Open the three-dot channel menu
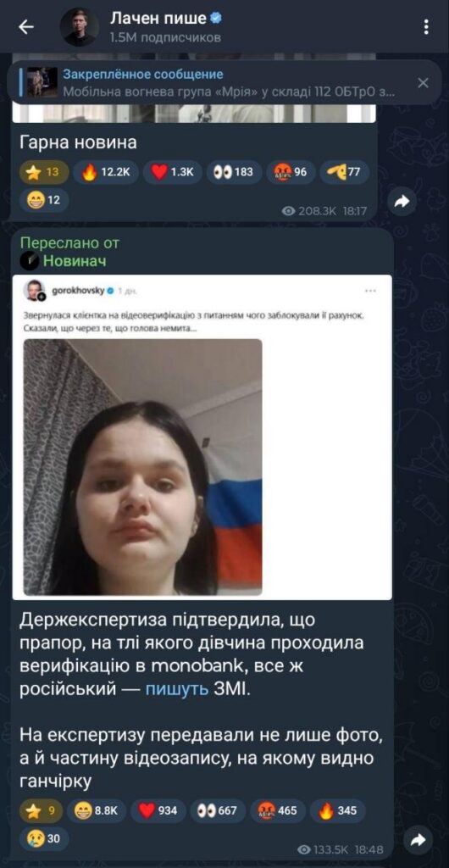 click(426, 27)
